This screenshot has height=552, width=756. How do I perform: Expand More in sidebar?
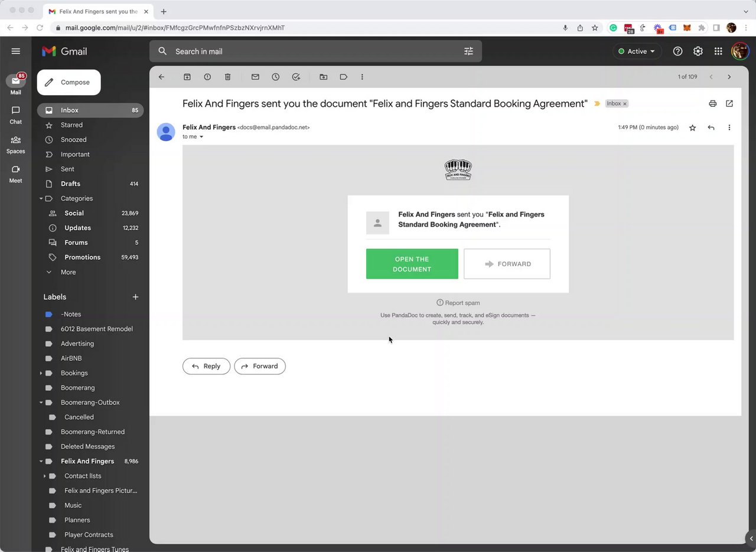[68, 272]
